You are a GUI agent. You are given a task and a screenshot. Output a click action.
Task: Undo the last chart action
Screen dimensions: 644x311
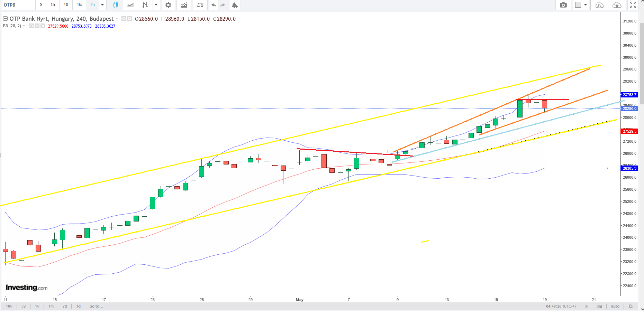coord(214,5)
